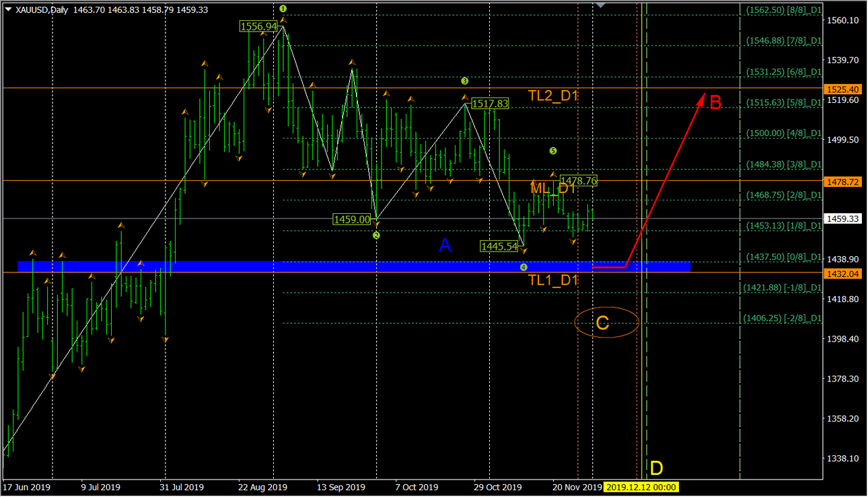Click the 1539.70 price scale value

(844, 60)
